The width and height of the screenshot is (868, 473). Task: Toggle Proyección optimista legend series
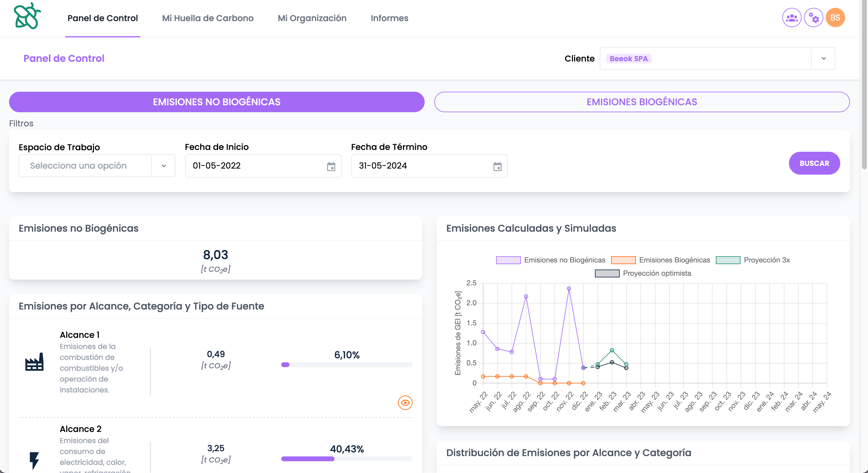(643, 273)
